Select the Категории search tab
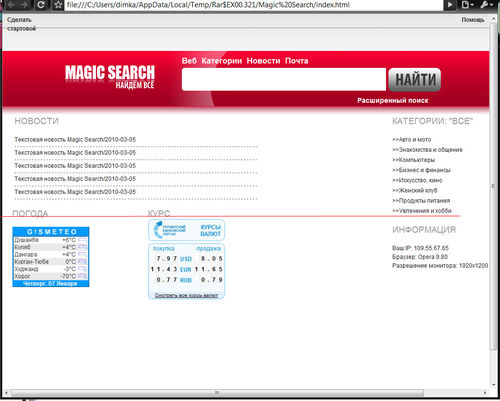This screenshot has width=500, height=401. pos(222,61)
